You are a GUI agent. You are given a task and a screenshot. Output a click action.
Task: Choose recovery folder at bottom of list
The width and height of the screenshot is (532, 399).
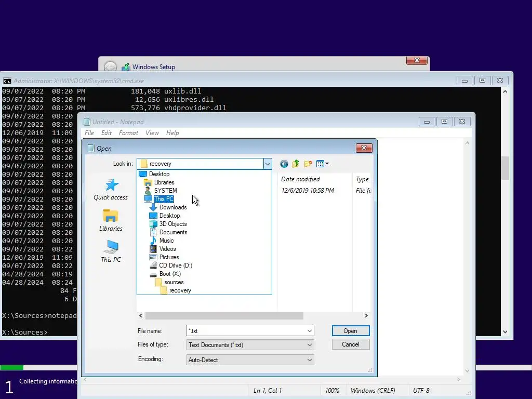coord(180,290)
